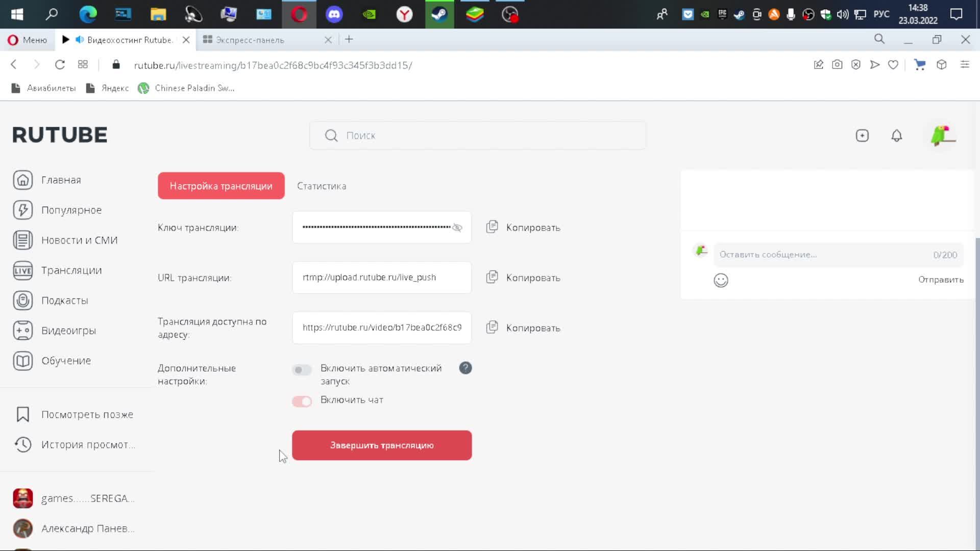Click copy icon beside Ключ трансляции

(492, 227)
